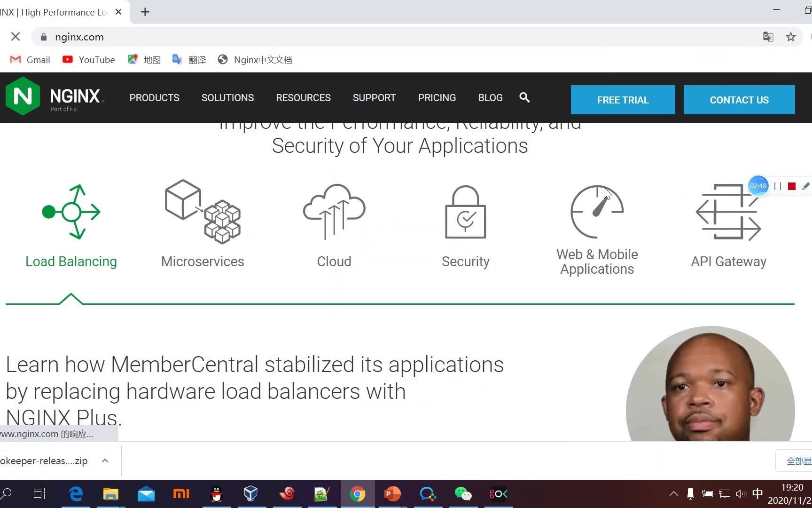The width and height of the screenshot is (812, 508).
Task: Open the SOLUTIONS menu
Action: [x=227, y=98]
